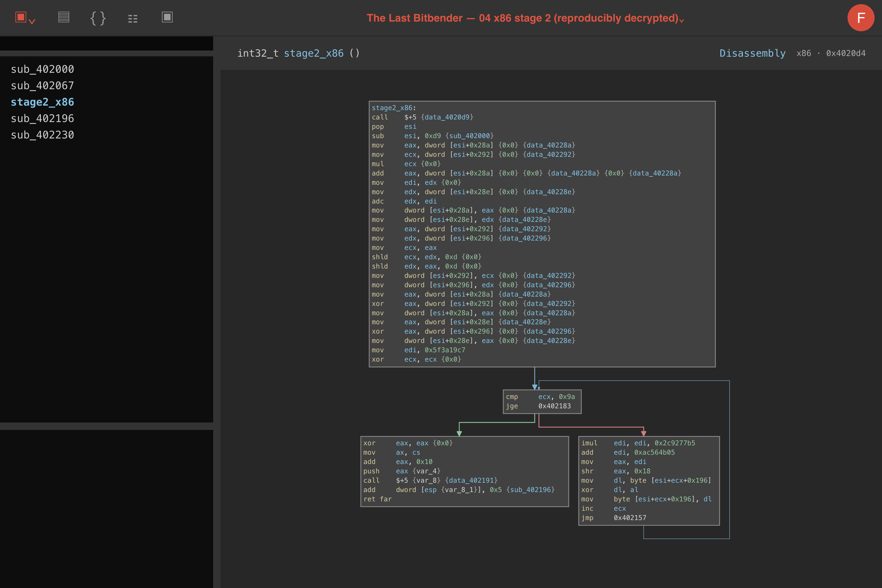Select sub_402230 in the function list

pyautogui.click(x=43, y=135)
